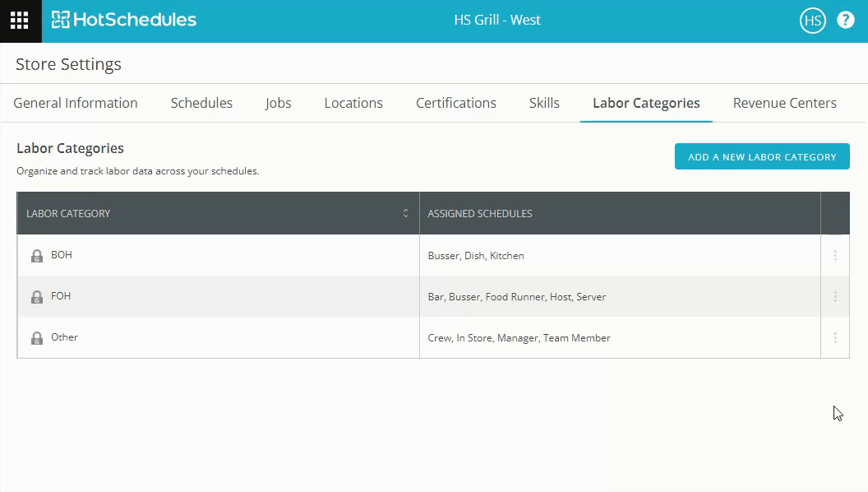Sort by Labor Category column arrows
Image resolution: width=868 pixels, height=492 pixels.
(405, 214)
